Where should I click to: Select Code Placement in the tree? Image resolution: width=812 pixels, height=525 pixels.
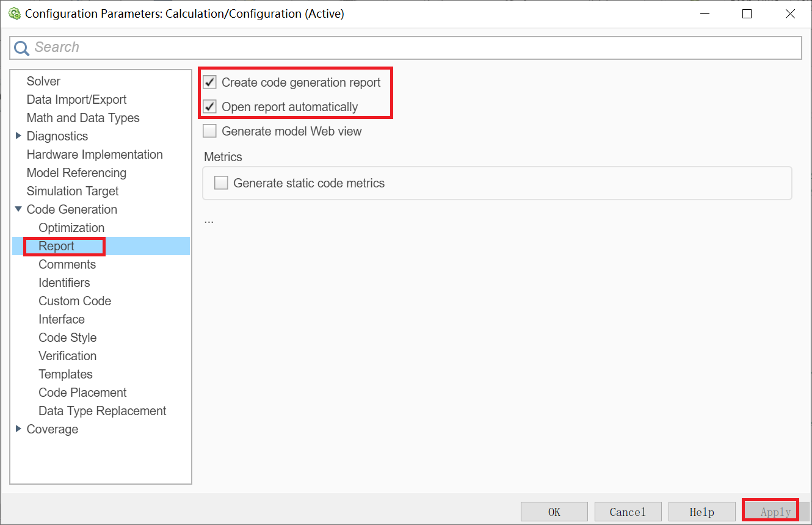[x=82, y=393]
